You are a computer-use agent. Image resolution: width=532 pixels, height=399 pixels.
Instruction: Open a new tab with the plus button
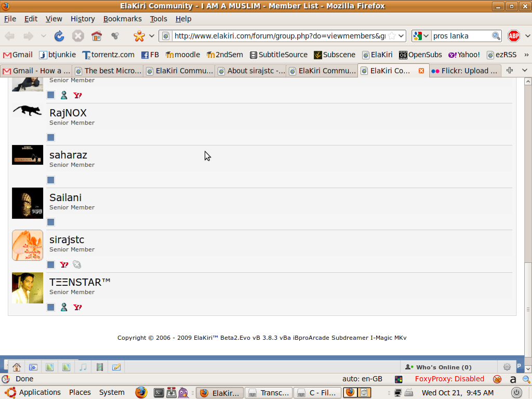tap(509, 70)
